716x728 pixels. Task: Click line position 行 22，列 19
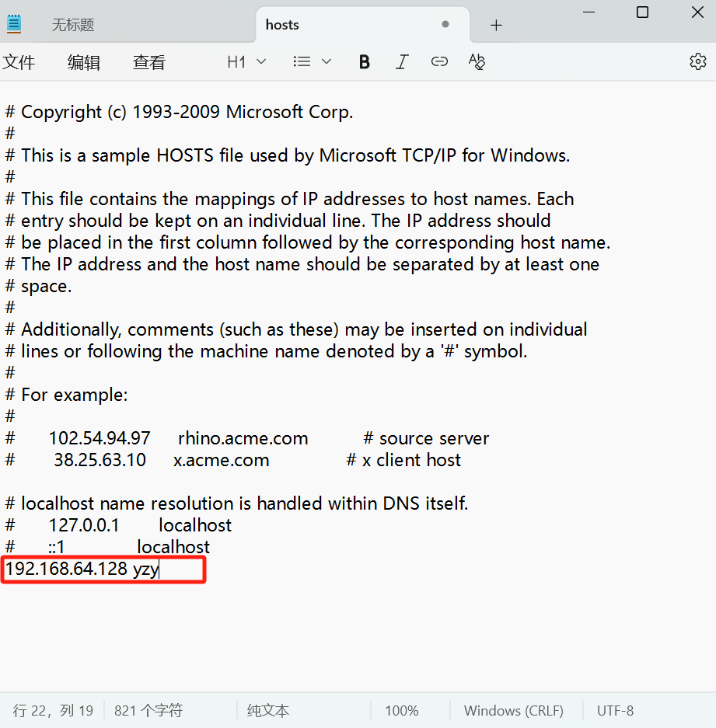pos(53,710)
